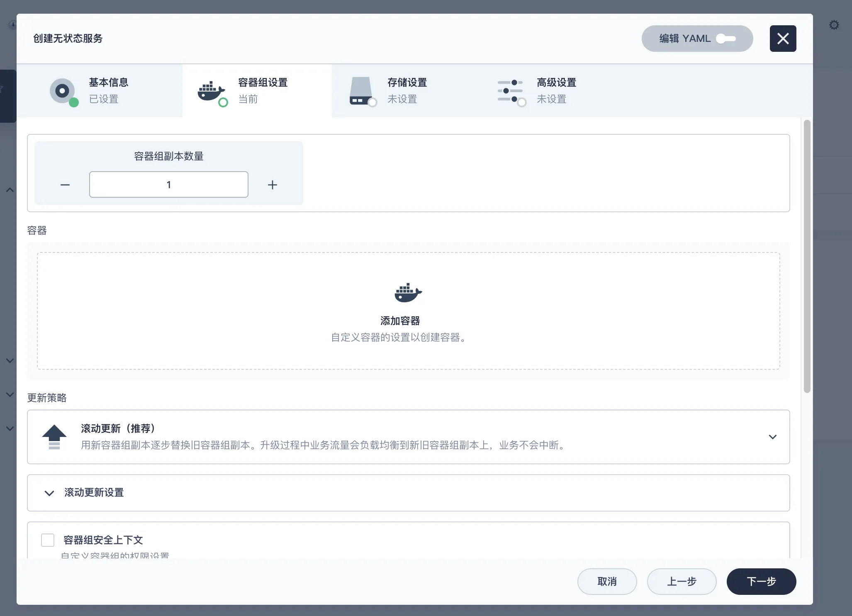Image resolution: width=852 pixels, height=616 pixels.
Task: Click the docker icon in 添加容器 area
Action: click(408, 293)
